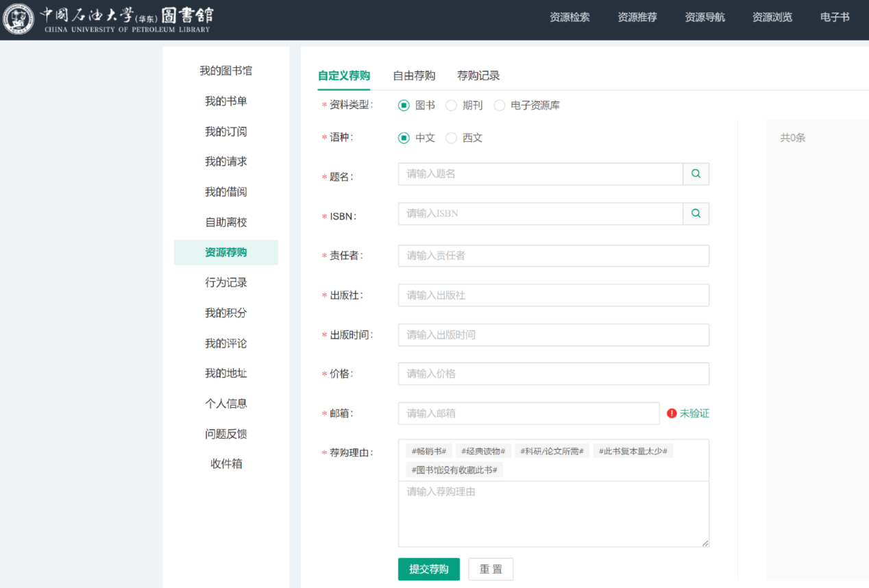869x588 pixels.
Task: Submit the form with 提交荐购 button
Action: pos(428,569)
